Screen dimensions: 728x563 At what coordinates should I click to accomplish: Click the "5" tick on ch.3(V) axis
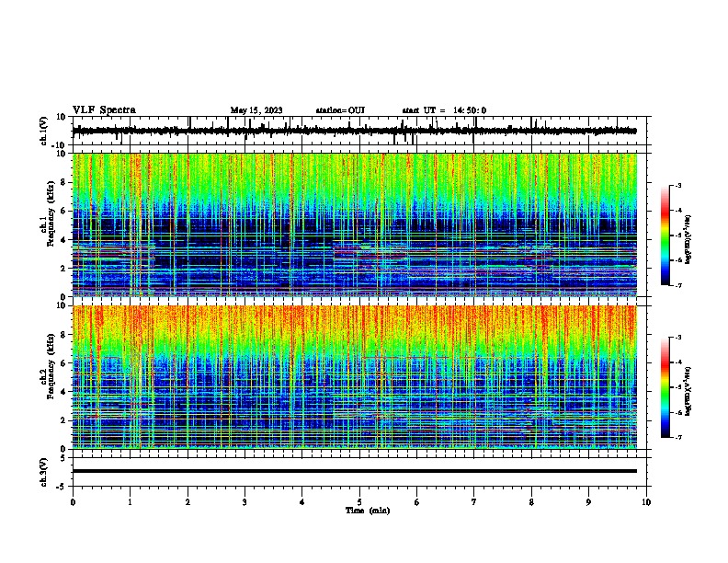coord(63,458)
